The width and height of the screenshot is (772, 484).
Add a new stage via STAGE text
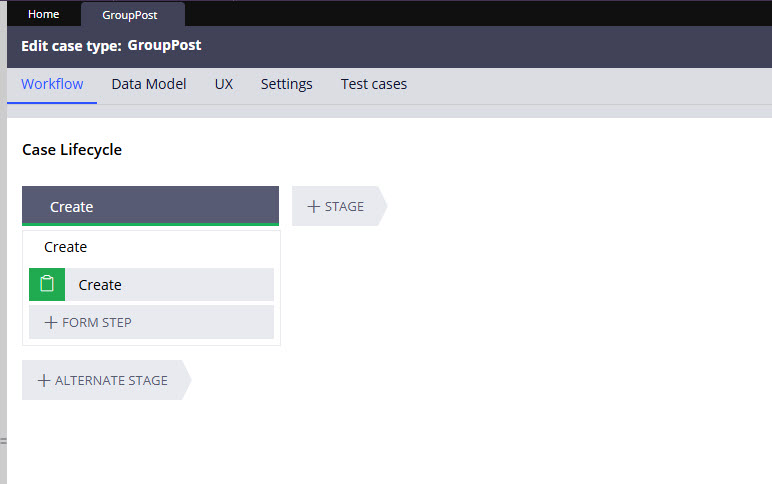pos(344,207)
